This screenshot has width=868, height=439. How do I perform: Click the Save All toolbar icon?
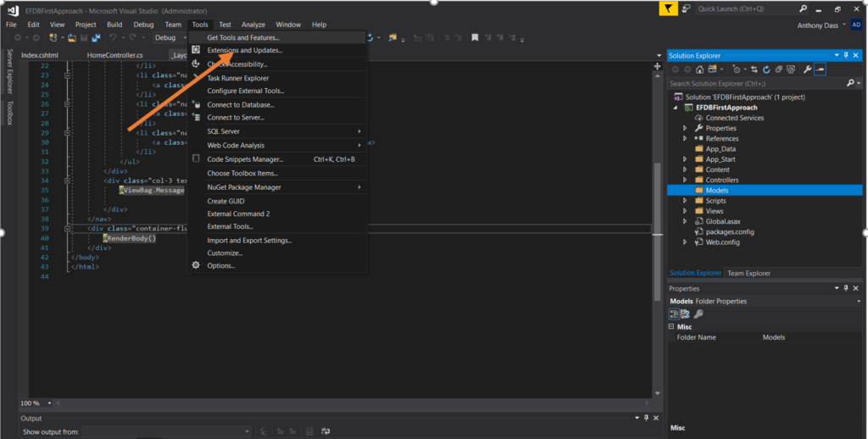pyautogui.click(x=96, y=37)
